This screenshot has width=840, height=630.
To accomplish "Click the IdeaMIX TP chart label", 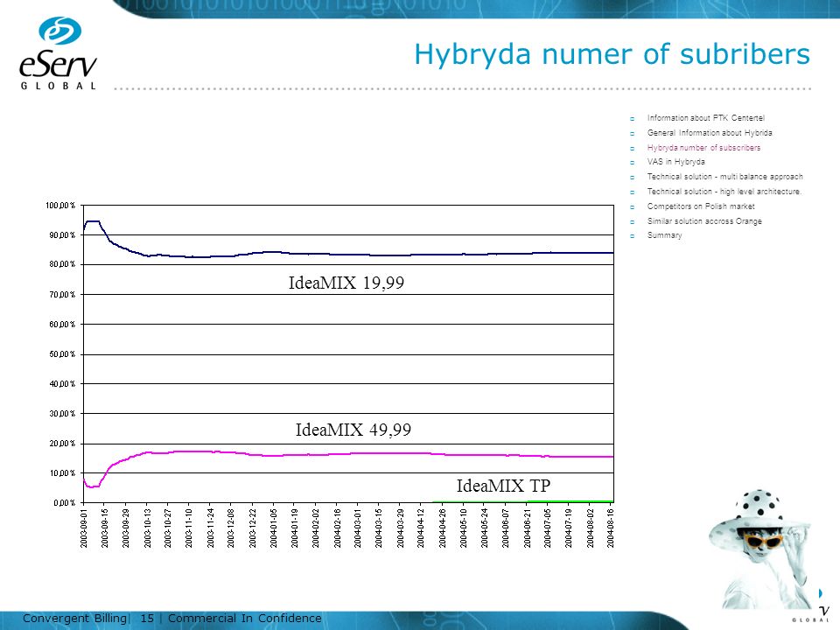I will [503, 486].
